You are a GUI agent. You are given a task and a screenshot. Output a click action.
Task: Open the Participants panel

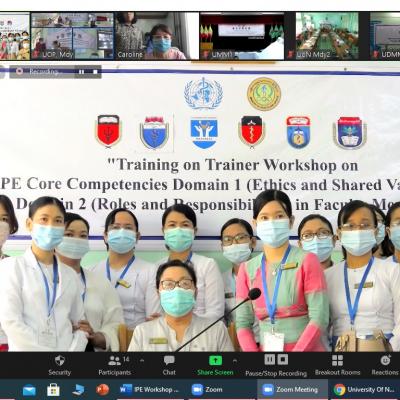coord(114,365)
